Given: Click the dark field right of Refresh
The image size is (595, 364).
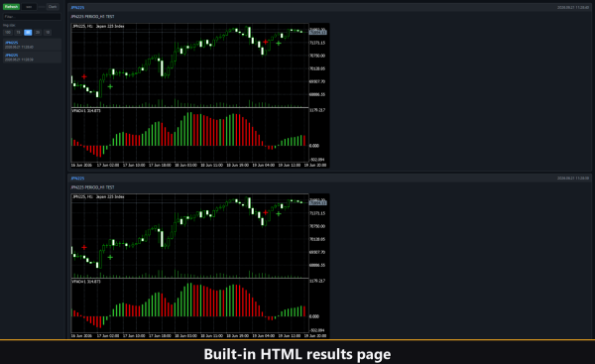Looking at the screenshot, I should pos(29,7).
